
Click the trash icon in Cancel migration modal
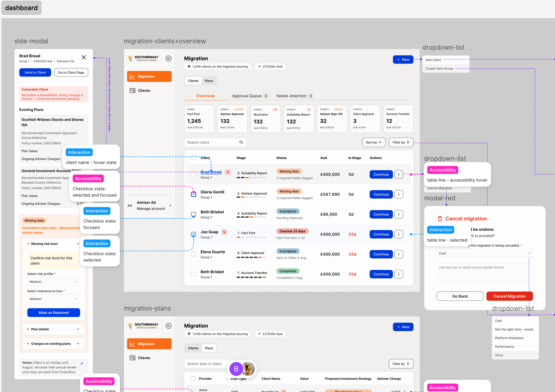tap(440, 219)
